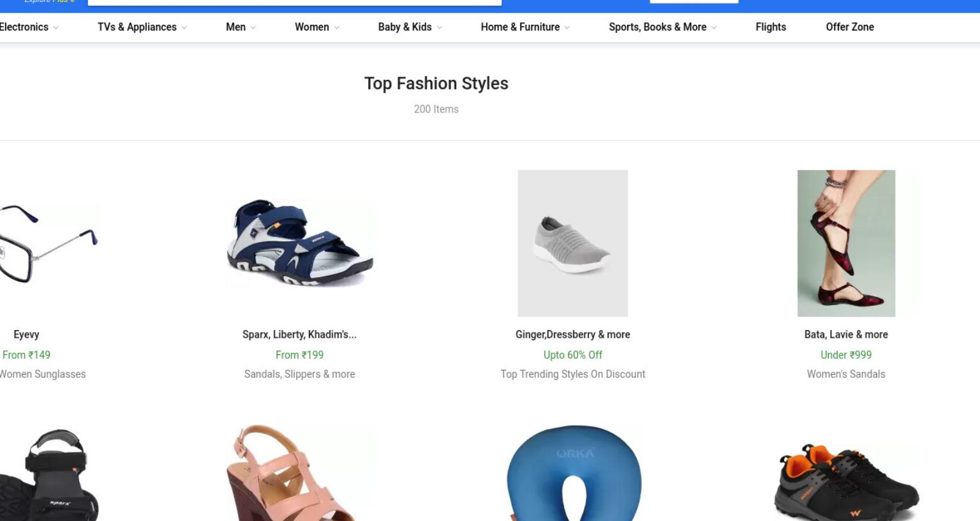Click Top Trending Styles On Discount caption
This screenshot has width=980, height=521.
[573, 374]
